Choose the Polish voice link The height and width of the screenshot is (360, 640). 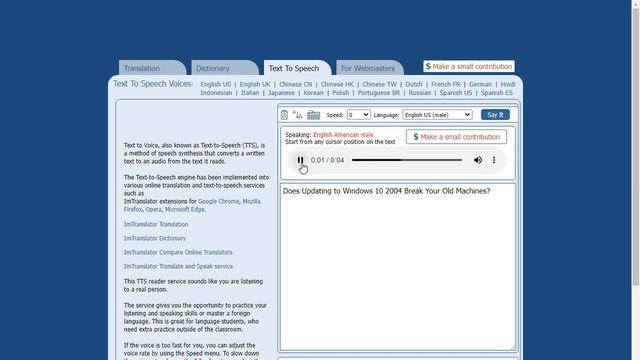340,93
